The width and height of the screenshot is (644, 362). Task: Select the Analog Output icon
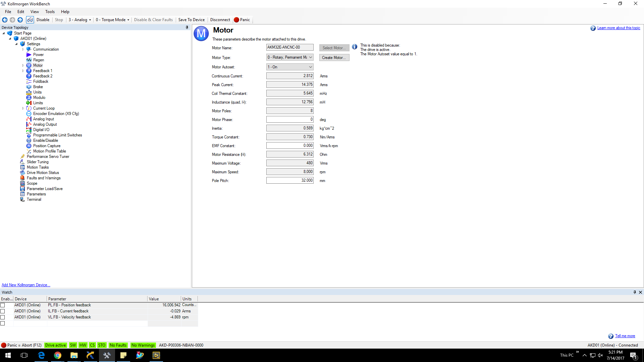[29, 124]
